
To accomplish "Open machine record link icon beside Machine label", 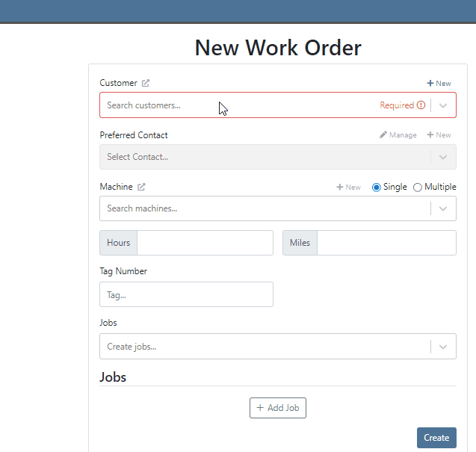I will pyautogui.click(x=141, y=187).
